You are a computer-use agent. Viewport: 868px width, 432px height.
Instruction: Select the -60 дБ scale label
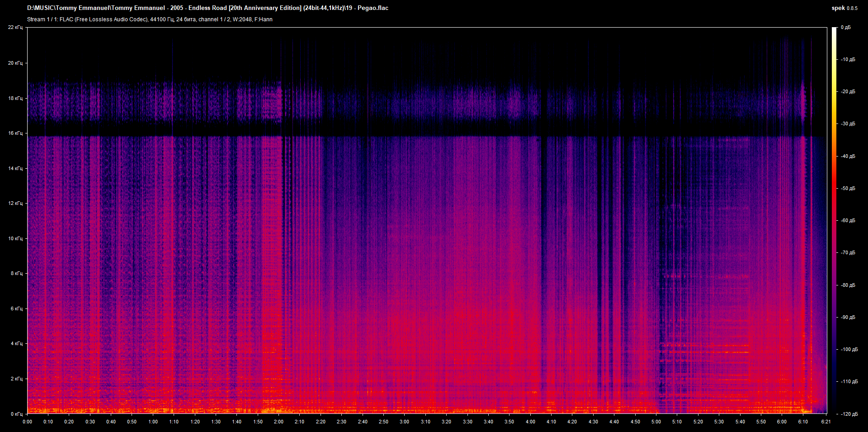848,221
